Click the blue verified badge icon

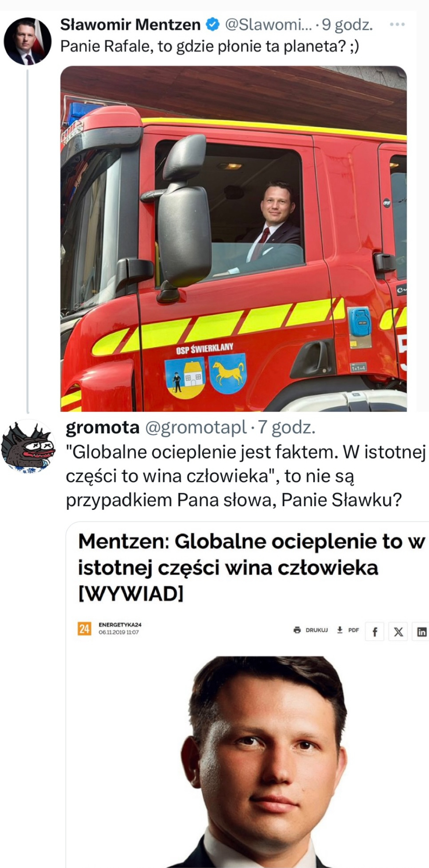click(213, 24)
